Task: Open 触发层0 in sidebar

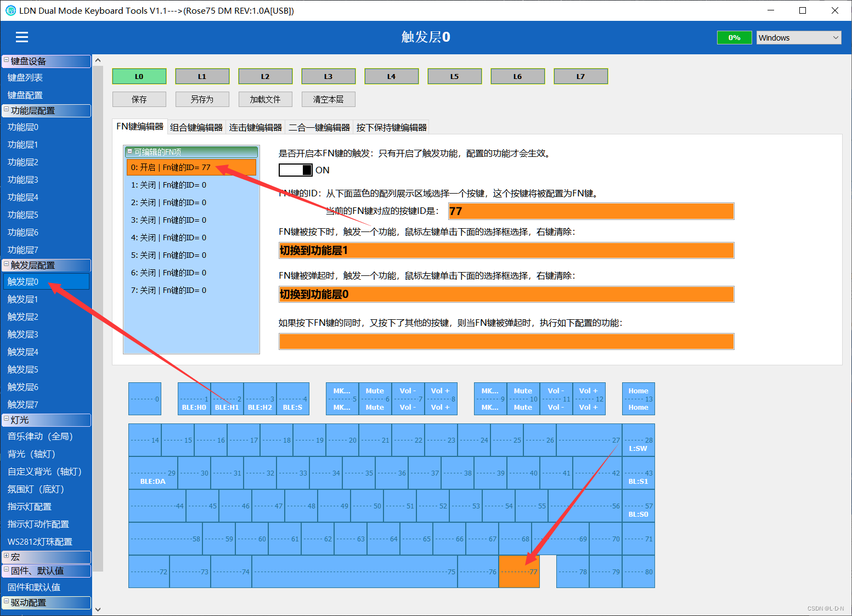Action: coord(46,281)
